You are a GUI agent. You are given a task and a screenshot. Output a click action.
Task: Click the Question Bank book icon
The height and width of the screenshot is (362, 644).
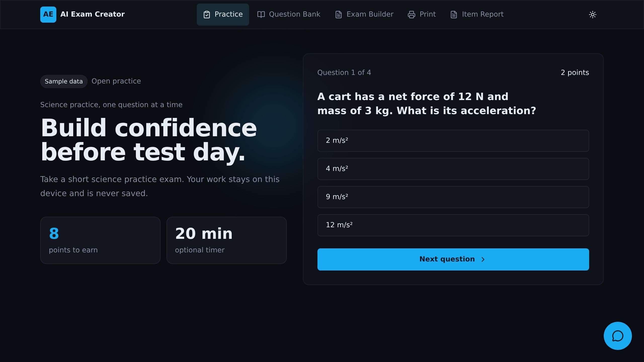(x=261, y=14)
